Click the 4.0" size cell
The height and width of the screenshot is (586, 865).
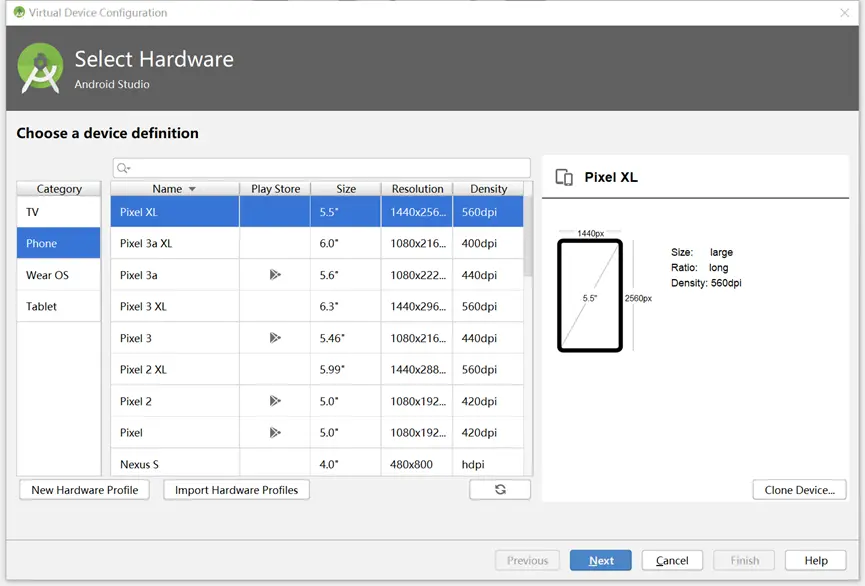tap(346, 462)
